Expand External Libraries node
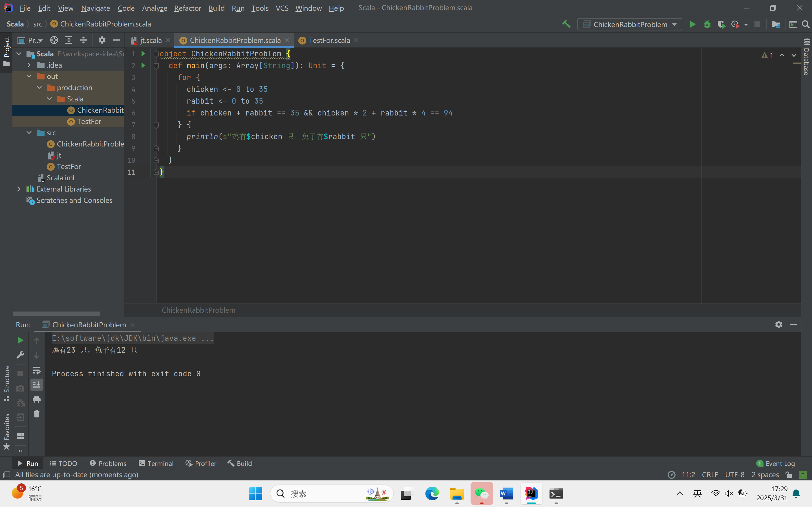 coord(19,189)
